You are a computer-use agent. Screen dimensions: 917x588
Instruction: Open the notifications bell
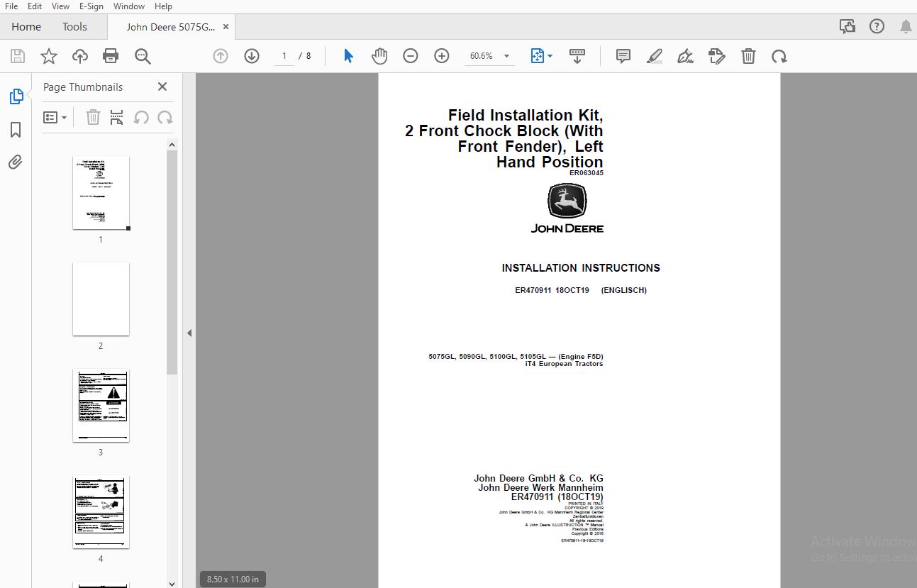[906, 27]
